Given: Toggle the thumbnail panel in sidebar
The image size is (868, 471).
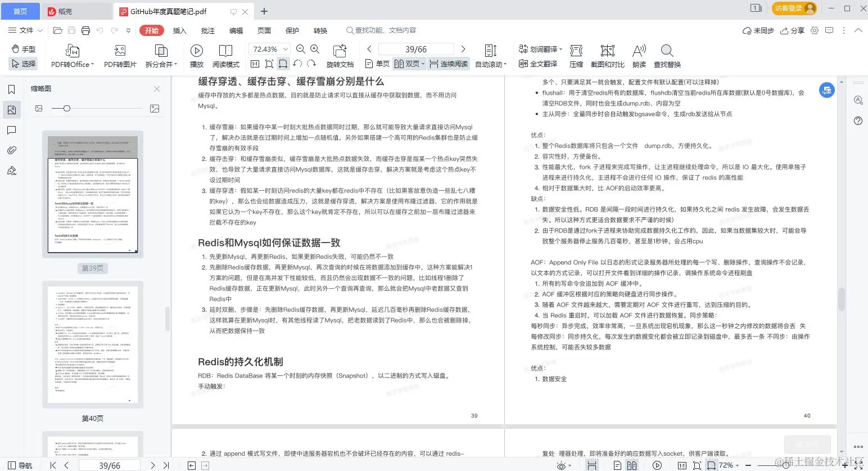Looking at the screenshot, I should point(11,110).
